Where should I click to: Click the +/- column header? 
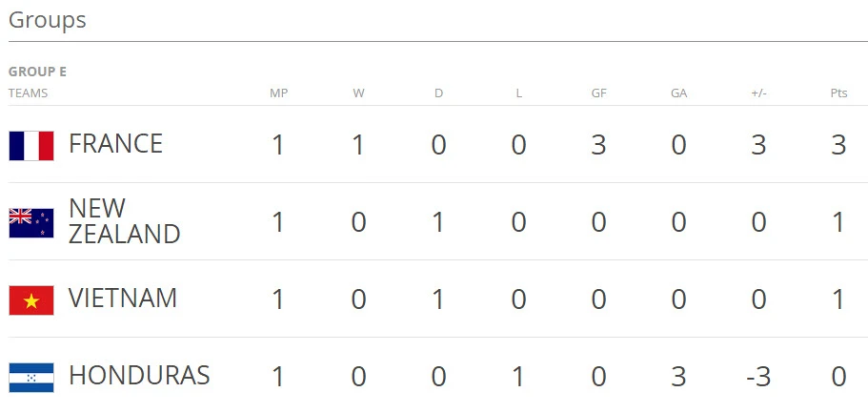click(758, 93)
